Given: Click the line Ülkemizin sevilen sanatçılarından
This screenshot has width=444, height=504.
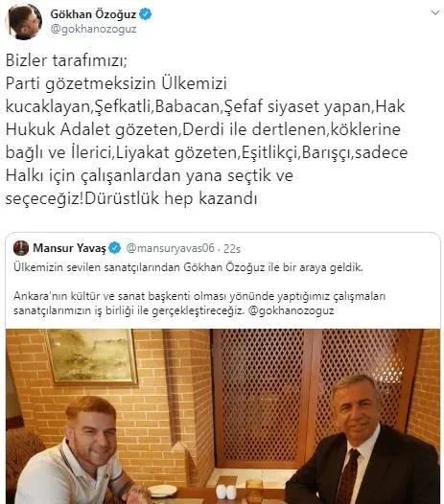Looking at the screenshot, I should 188,267.
